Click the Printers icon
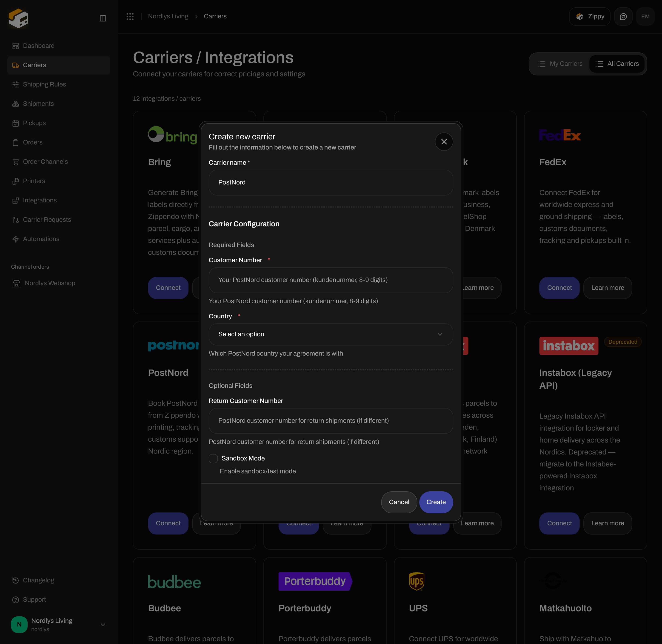The height and width of the screenshot is (644, 662). pos(16,181)
